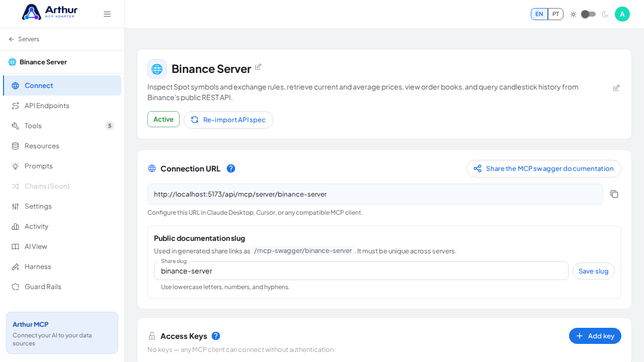
Task: Open the Tools section
Action: tap(62, 126)
